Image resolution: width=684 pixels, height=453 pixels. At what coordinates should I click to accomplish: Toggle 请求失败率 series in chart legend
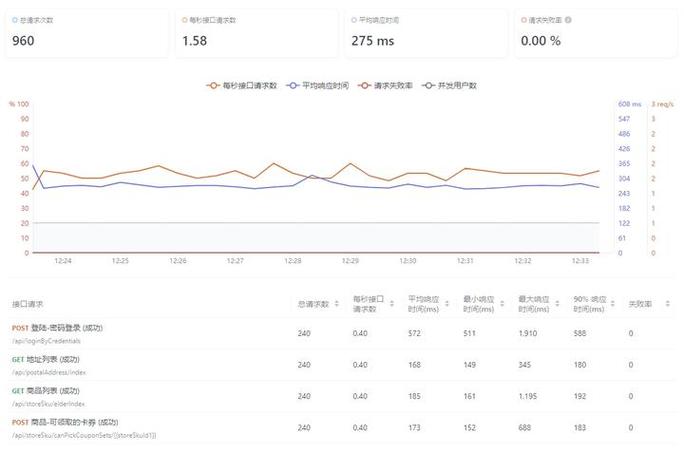tap(385, 86)
